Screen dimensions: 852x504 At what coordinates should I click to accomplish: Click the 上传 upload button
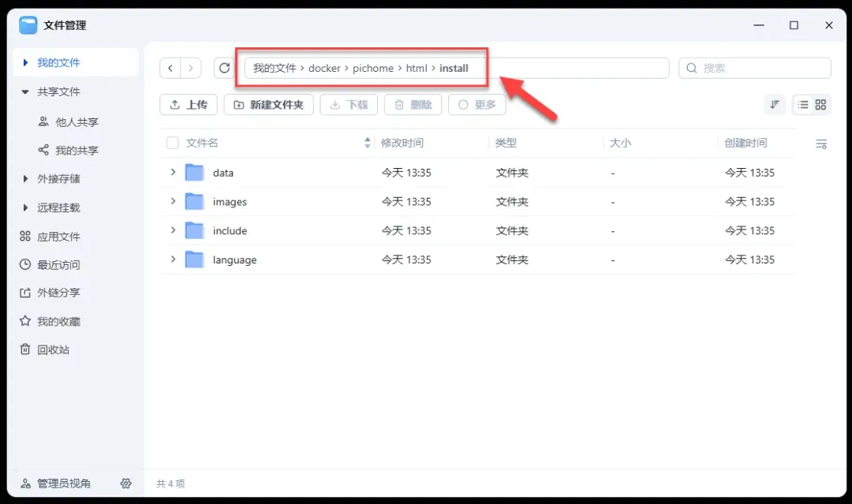click(189, 105)
